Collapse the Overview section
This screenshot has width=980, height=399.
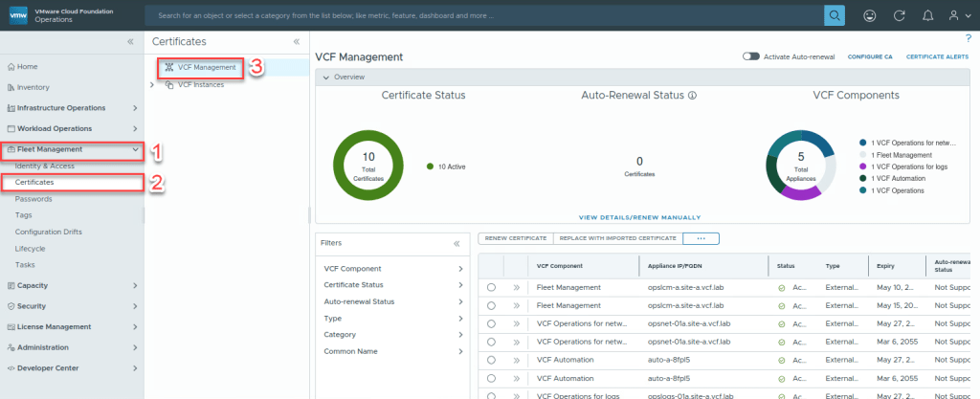[x=326, y=78]
